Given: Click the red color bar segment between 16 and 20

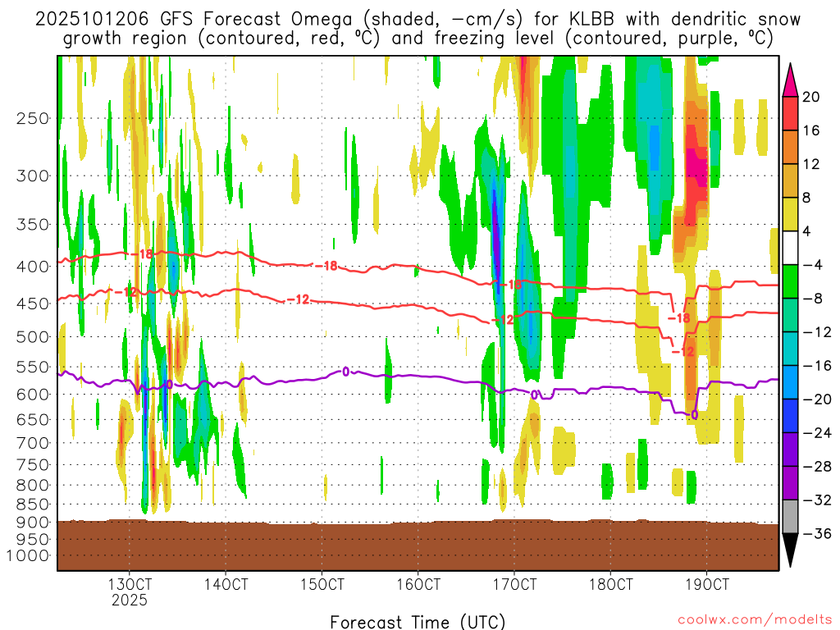Looking at the screenshot, I should click(790, 113).
